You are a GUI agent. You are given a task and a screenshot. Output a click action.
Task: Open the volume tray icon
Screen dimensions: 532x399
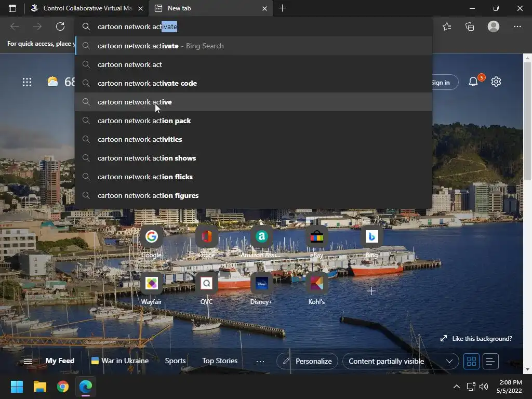pos(484,387)
